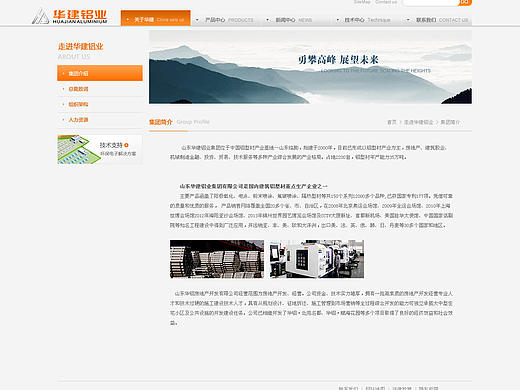The image size is (520, 390).
Task: Open the 关于华建 navigation tab
Action: 156,18
